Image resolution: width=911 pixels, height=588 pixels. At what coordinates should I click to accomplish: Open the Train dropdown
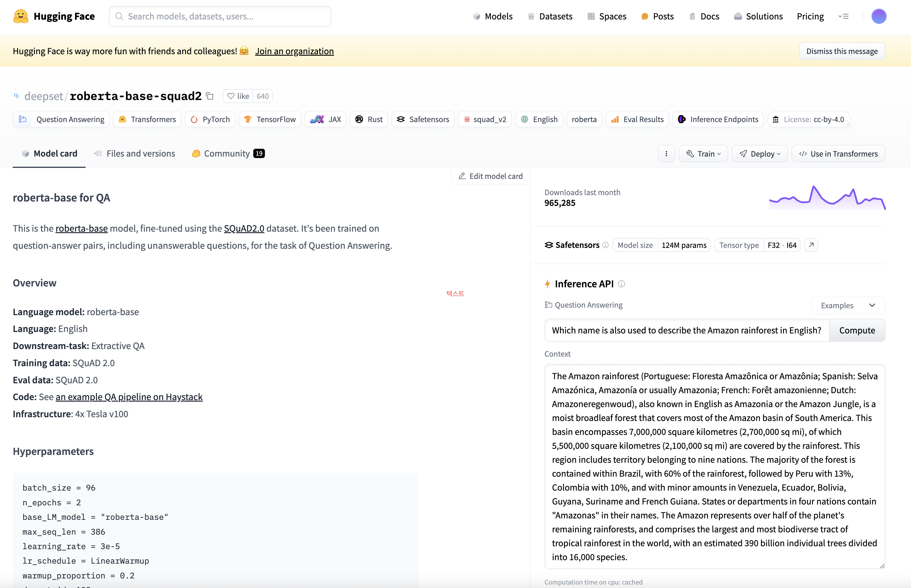(703, 153)
